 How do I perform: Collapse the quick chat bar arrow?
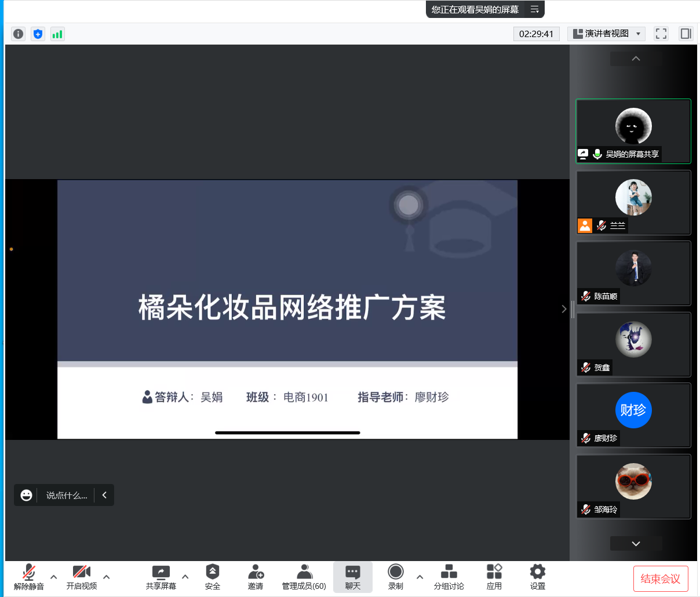tap(104, 495)
